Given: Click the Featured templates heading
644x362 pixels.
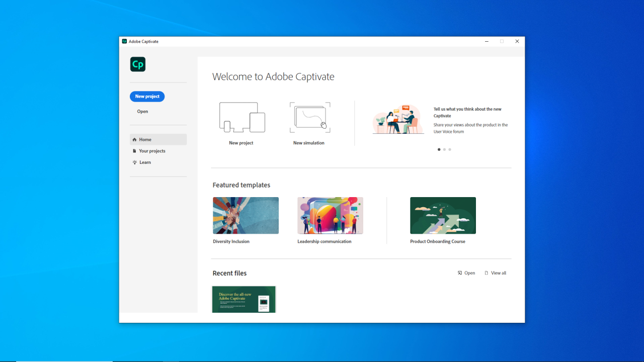Looking at the screenshot, I should pos(242,185).
